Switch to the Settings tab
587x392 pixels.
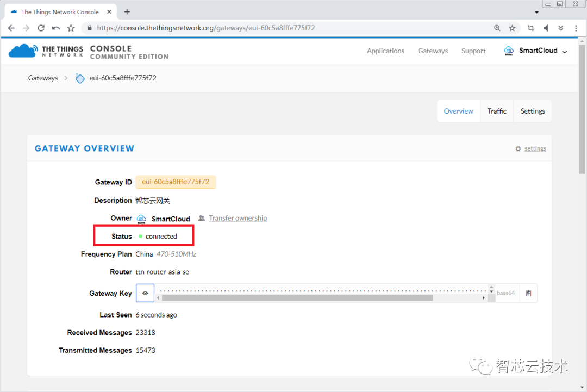point(533,111)
